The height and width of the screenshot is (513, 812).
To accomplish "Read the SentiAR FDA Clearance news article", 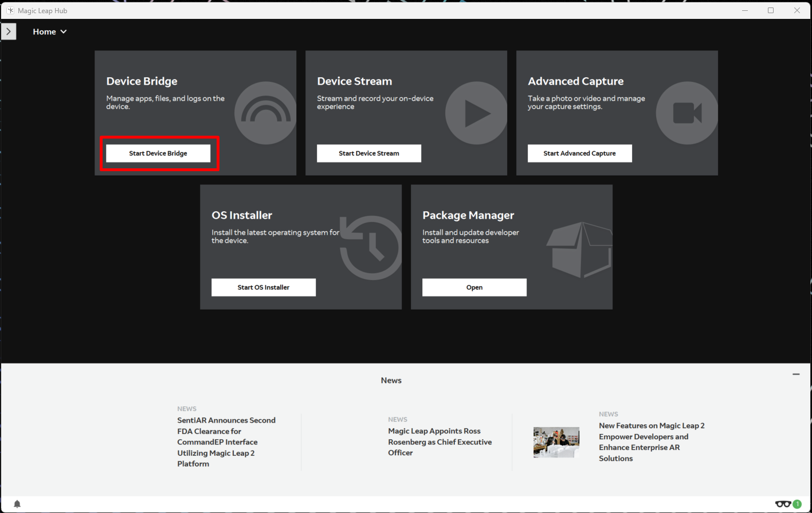I will tap(226, 442).
